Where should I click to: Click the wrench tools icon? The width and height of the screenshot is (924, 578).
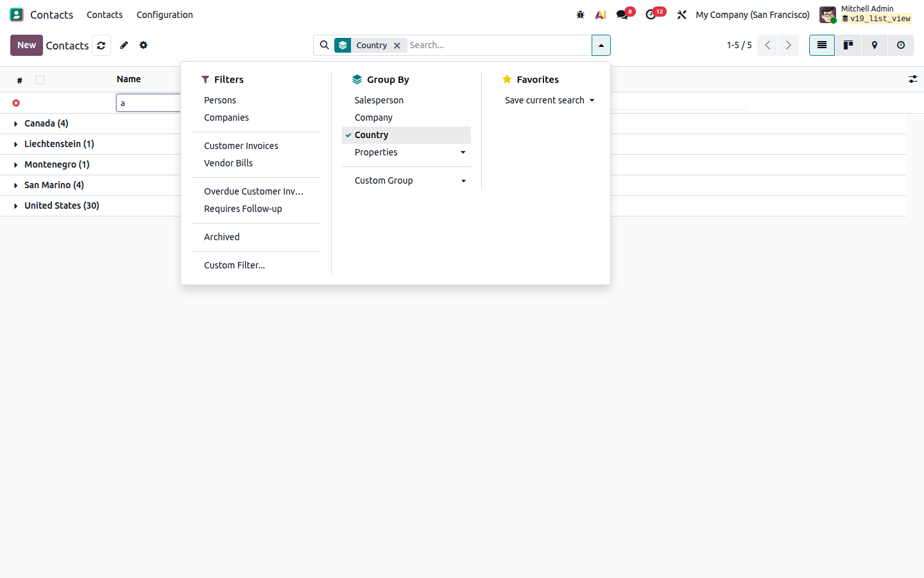pos(681,14)
